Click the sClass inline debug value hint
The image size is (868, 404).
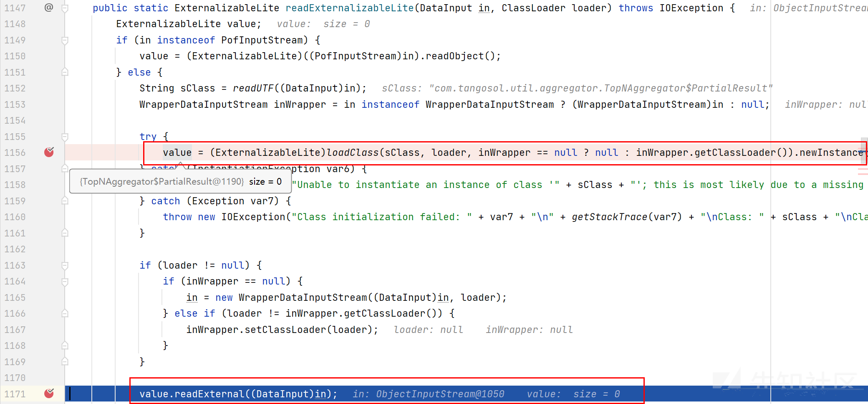[x=577, y=88]
